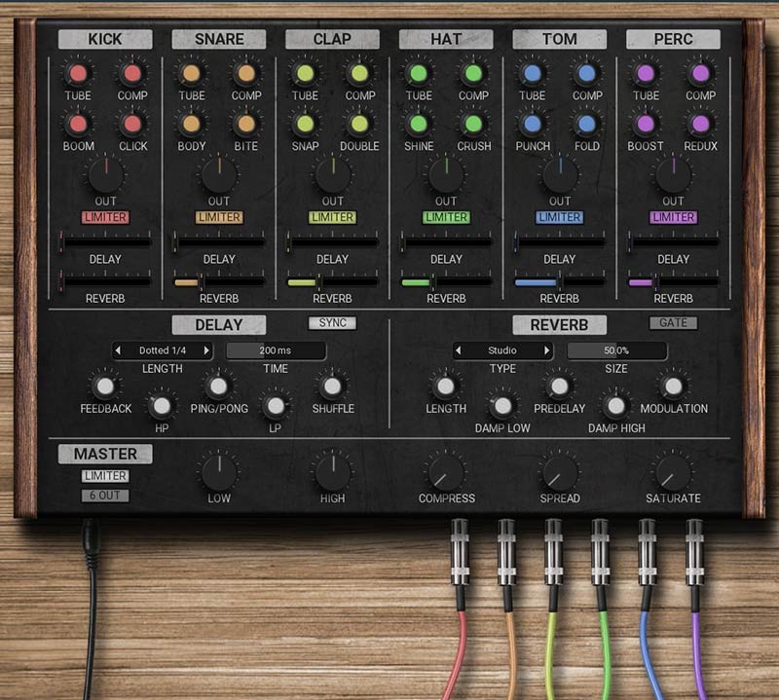This screenshot has width=779, height=700.
Task: Enable GATE in the REVERB section
Action: tap(675, 322)
